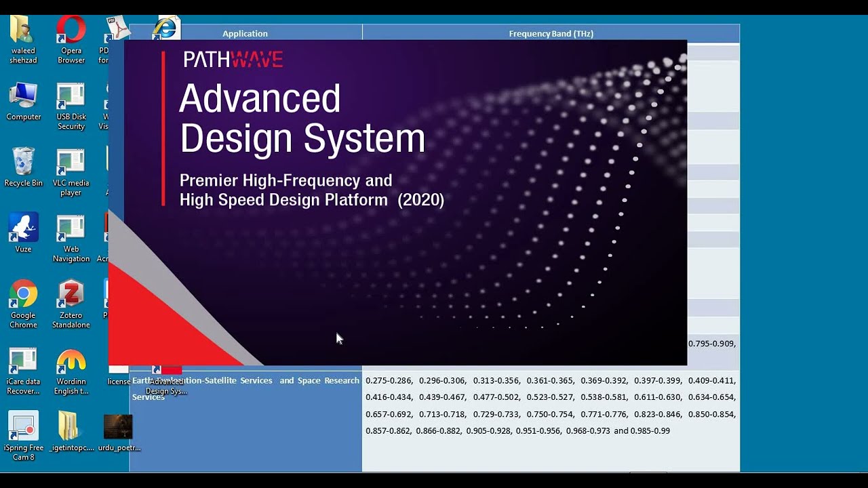Launch the VLC media player shortcut

(71, 172)
